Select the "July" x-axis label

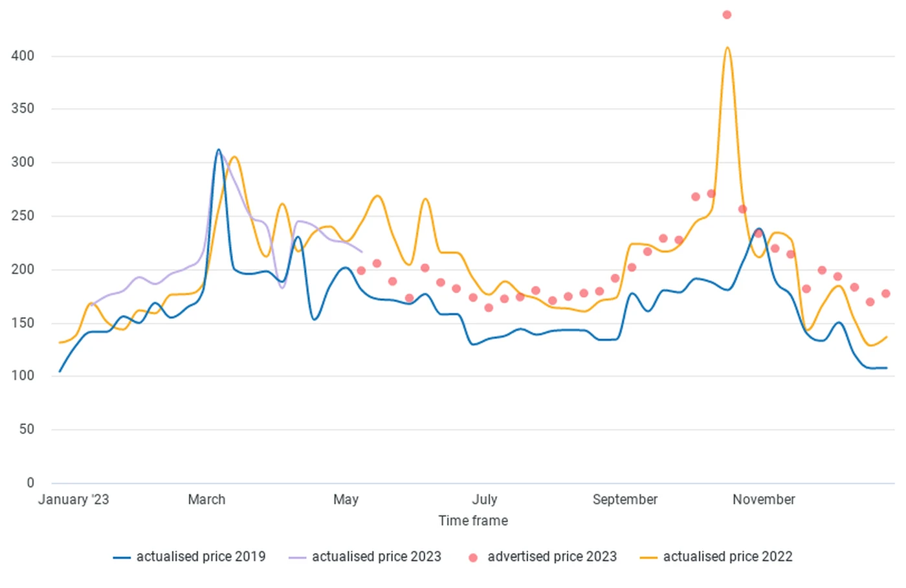click(x=485, y=500)
